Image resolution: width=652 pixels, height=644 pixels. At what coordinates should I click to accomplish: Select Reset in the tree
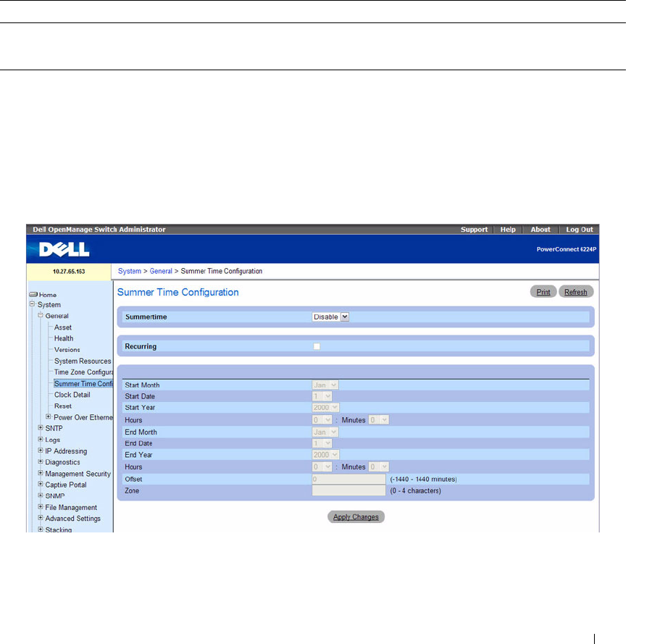click(63, 406)
